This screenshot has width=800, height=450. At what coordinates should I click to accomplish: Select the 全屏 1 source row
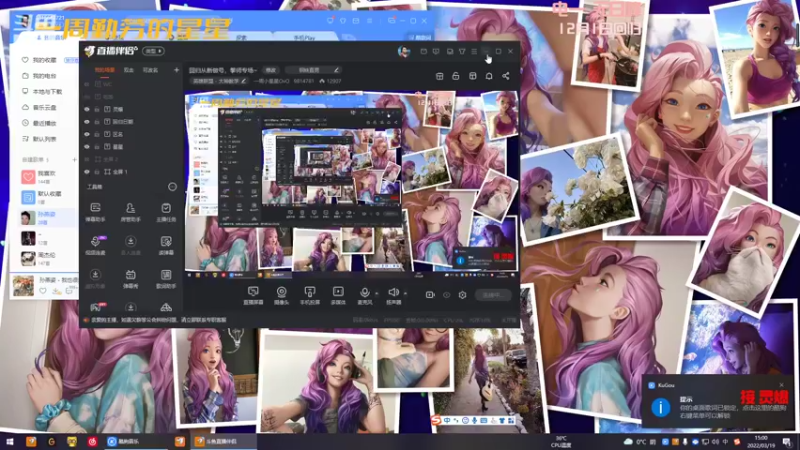(x=132, y=172)
